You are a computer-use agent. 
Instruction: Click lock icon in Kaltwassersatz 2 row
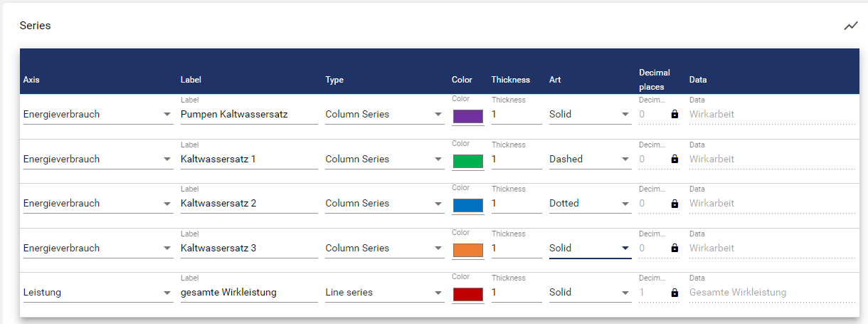tap(674, 204)
